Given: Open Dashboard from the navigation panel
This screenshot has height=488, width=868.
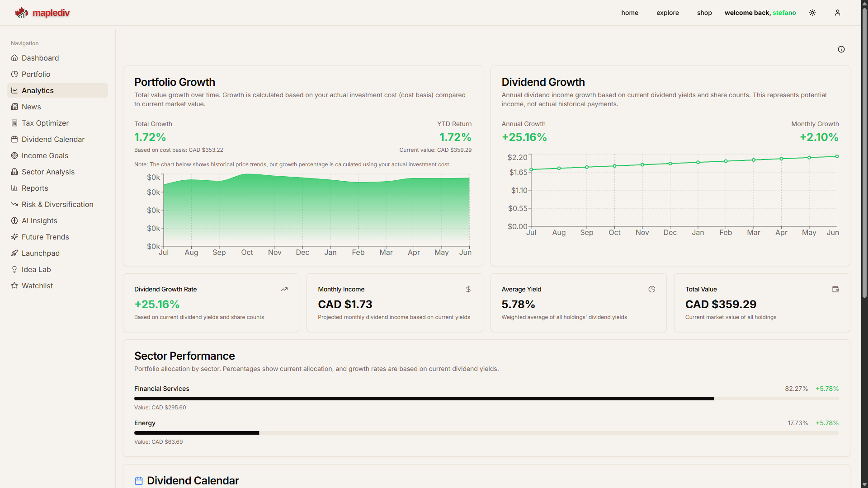Looking at the screenshot, I should [40, 58].
